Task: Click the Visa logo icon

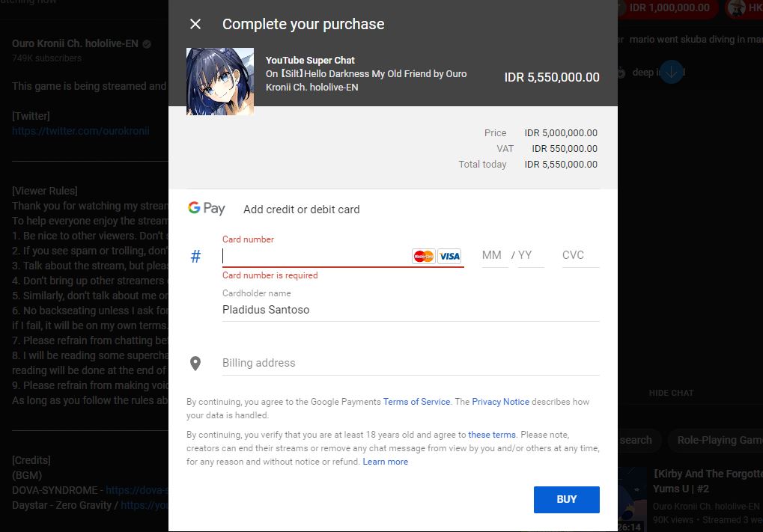Action: coord(449,256)
